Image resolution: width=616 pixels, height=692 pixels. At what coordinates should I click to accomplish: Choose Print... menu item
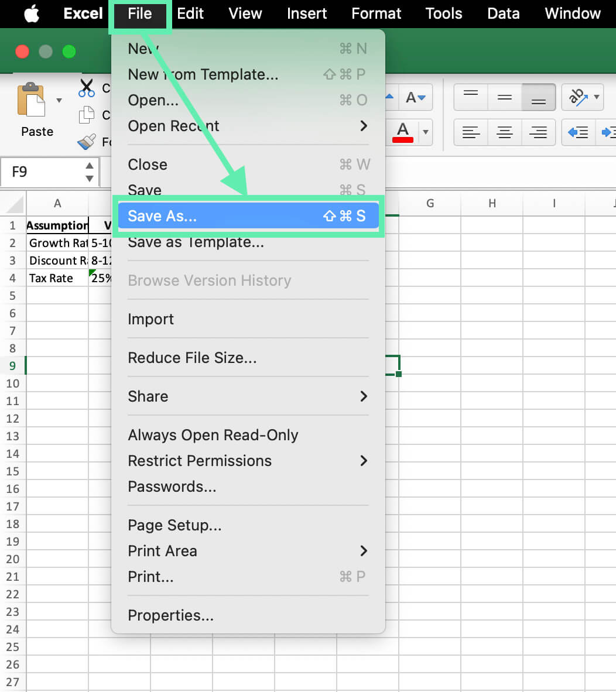(248, 577)
